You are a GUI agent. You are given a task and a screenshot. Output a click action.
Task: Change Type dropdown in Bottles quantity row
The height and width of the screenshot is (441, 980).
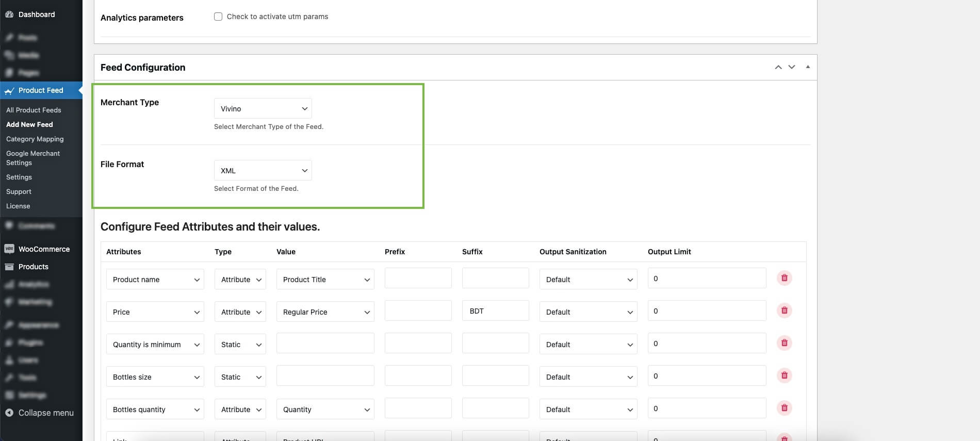[240, 409]
